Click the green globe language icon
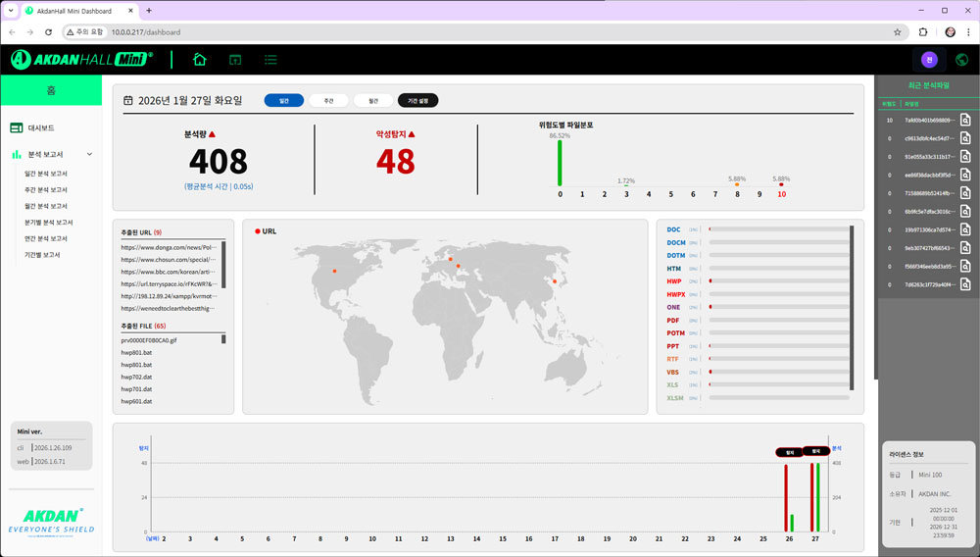 point(961,60)
